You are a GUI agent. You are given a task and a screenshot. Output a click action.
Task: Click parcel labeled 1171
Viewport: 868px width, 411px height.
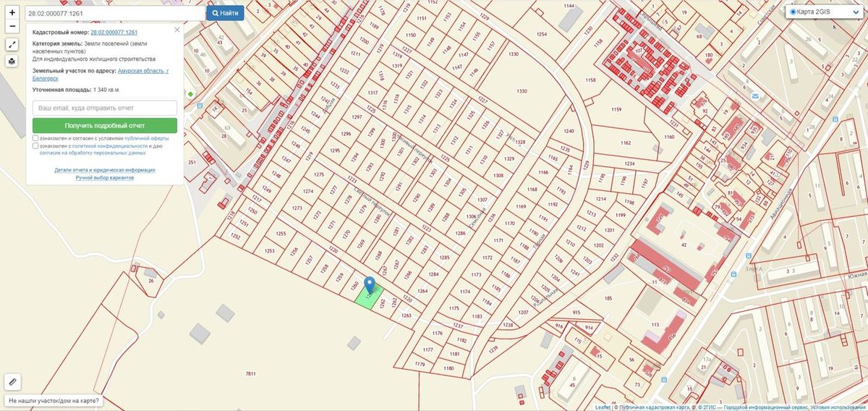pos(498,240)
